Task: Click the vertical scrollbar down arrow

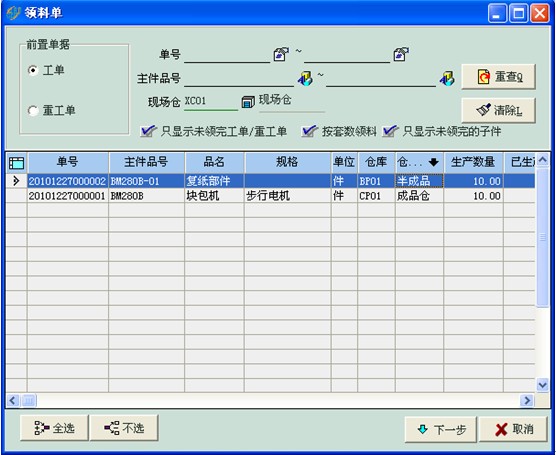Action: (x=543, y=384)
